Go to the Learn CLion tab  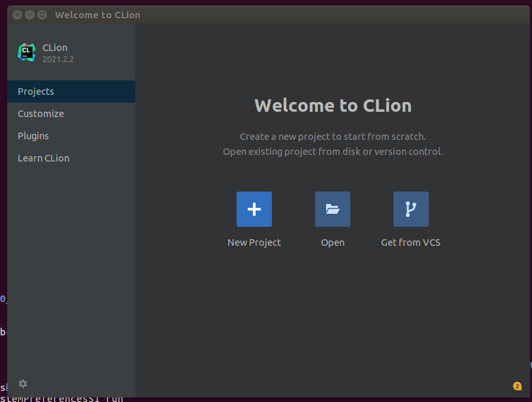(x=71, y=158)
